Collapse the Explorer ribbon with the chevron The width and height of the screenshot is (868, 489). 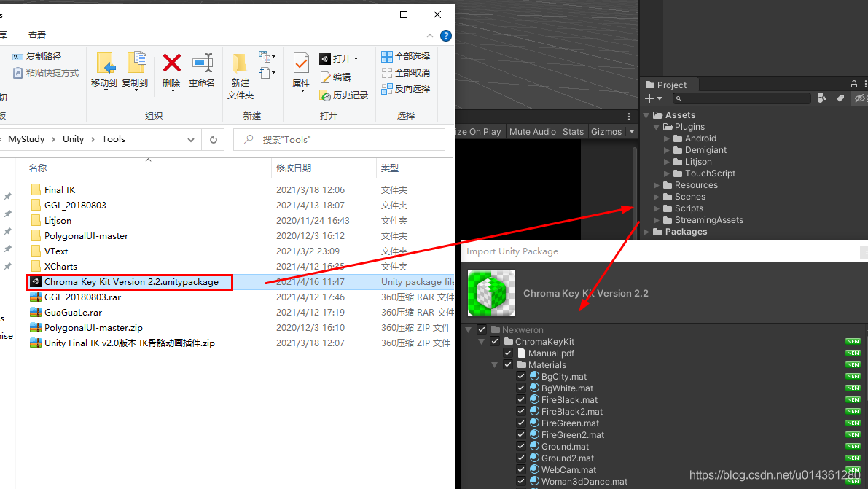coord(430,36)
